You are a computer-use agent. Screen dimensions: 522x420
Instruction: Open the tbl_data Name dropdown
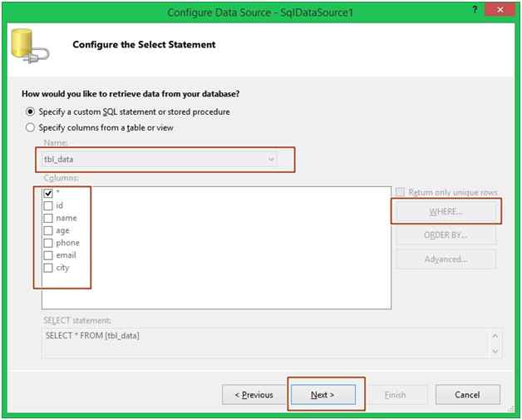[160, 160]
